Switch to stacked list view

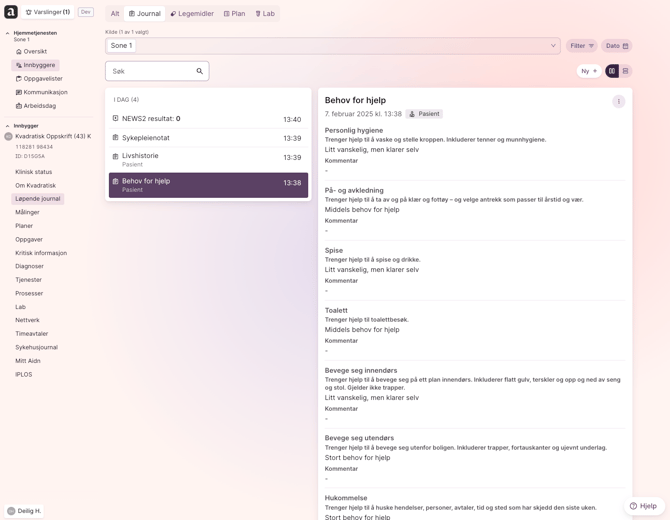[x=626, y=71]
